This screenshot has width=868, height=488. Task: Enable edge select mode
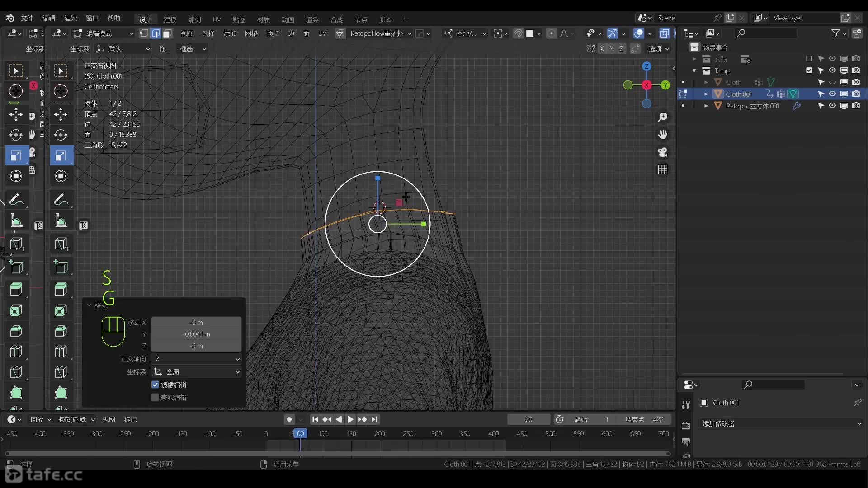pyautogui.click(x=156, y=33)
